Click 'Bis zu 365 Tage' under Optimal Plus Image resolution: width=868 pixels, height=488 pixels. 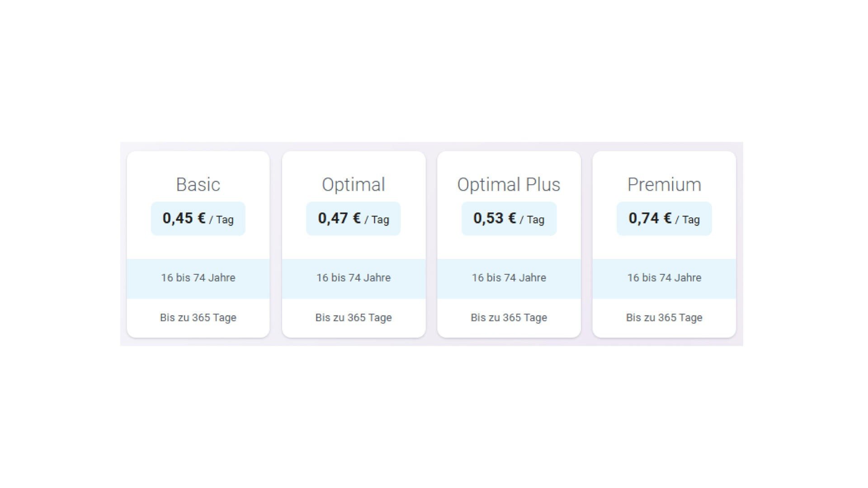tap(509, 318)
